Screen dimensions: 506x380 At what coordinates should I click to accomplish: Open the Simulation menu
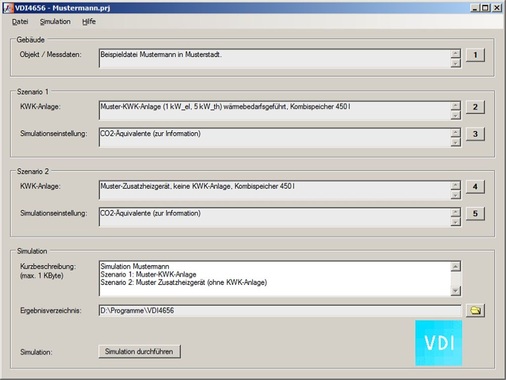coord(55,22)
